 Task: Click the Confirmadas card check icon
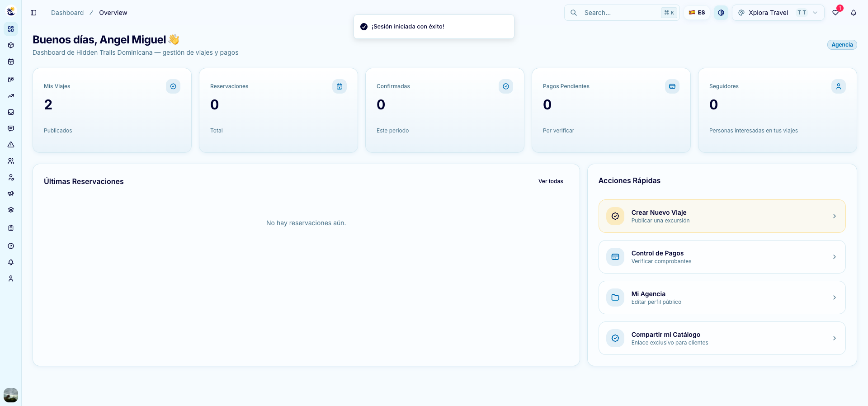click(506, 86)
